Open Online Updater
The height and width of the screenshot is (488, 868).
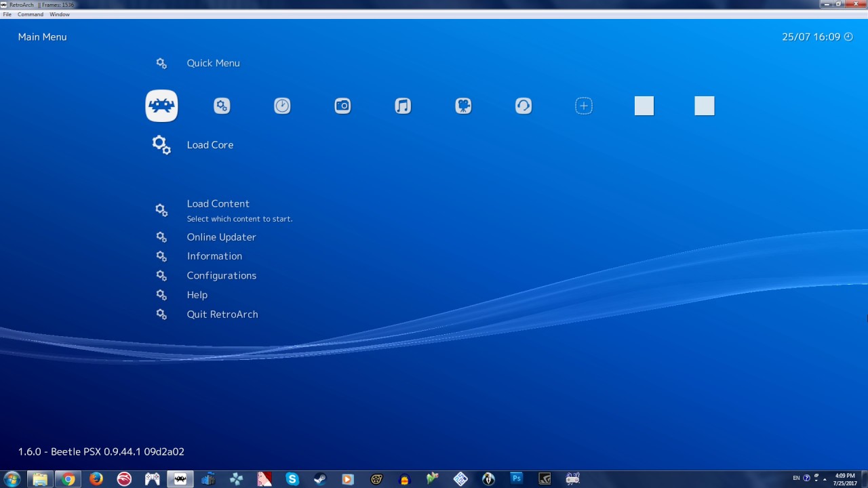click(x=222, y=237)
